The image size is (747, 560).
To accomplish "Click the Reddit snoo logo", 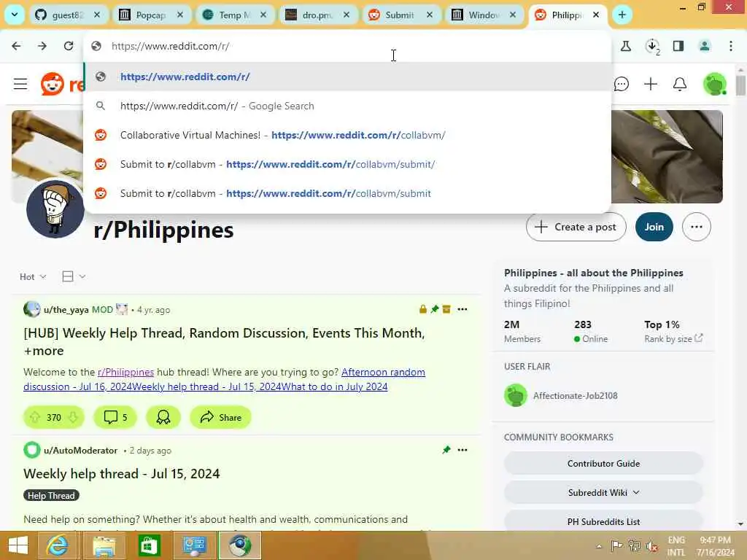I will [x=53, y=85].
